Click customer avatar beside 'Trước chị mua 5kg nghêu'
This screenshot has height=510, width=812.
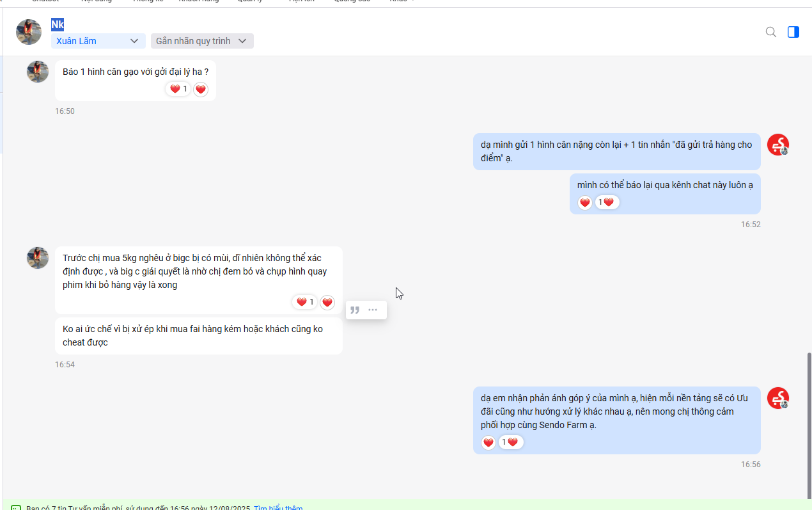click(x=38, y=258)
